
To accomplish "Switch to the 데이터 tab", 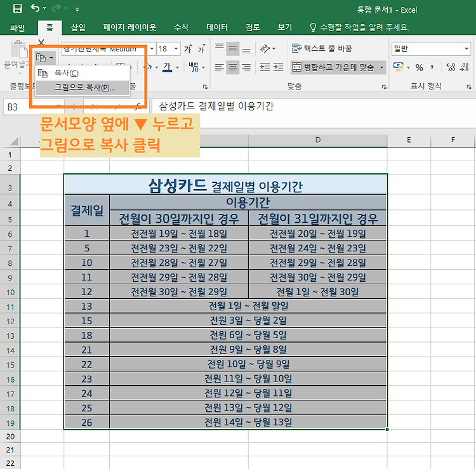I will [217, 28].
